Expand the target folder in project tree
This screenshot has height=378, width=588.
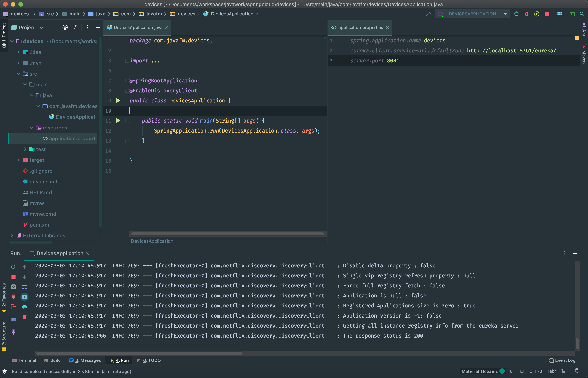[18, 160]
